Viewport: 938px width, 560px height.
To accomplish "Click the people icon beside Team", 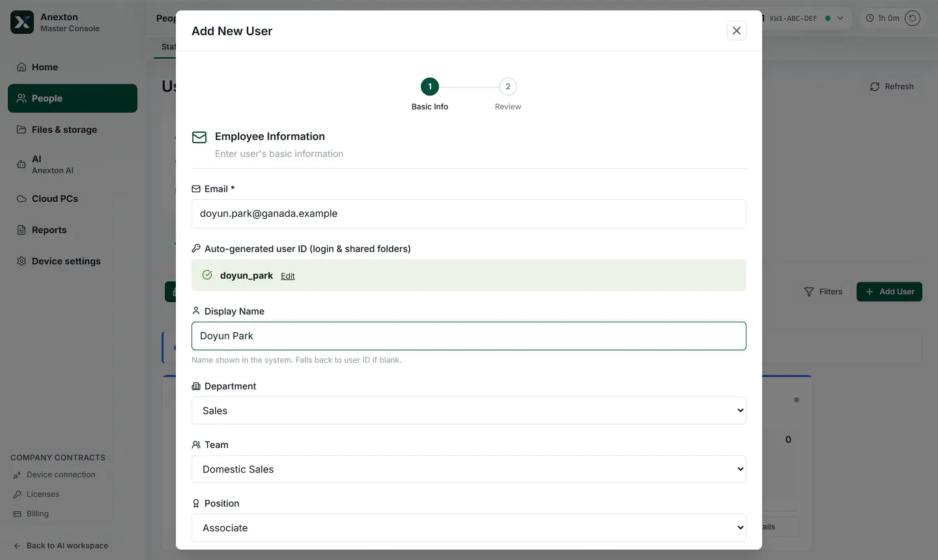I will coord(196,445).
